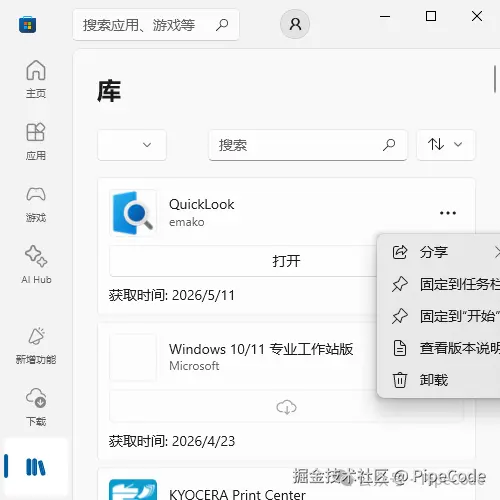The width and height of the screenshot is (500, 500).
Task: Maximize the Microsoft Store window
Action: pos(431,16)
